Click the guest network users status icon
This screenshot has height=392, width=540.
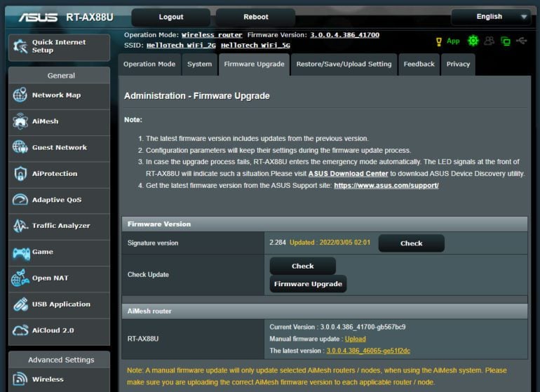(490, 41)
